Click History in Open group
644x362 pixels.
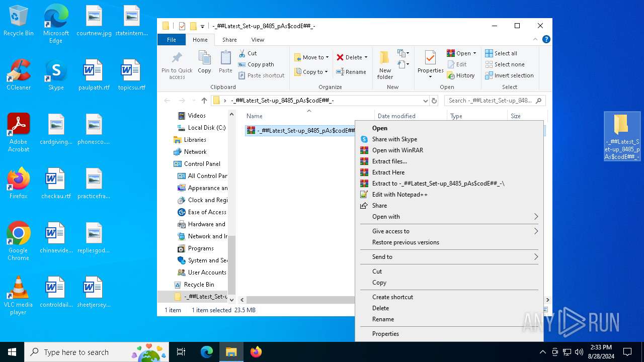click(460, 75)
